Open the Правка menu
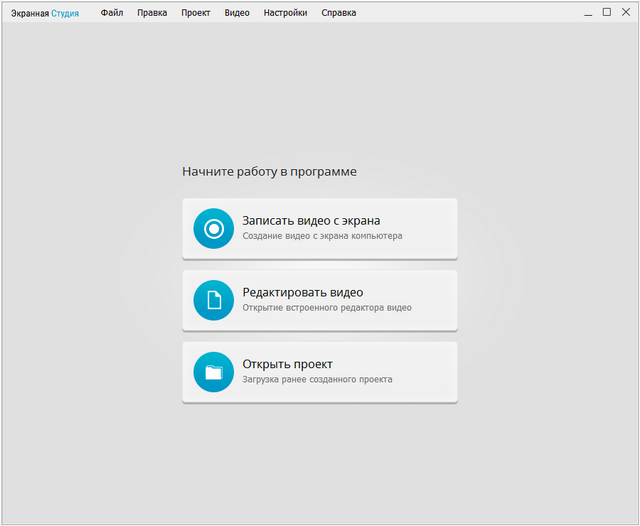640x526 pixels. (x=152, y=13)
